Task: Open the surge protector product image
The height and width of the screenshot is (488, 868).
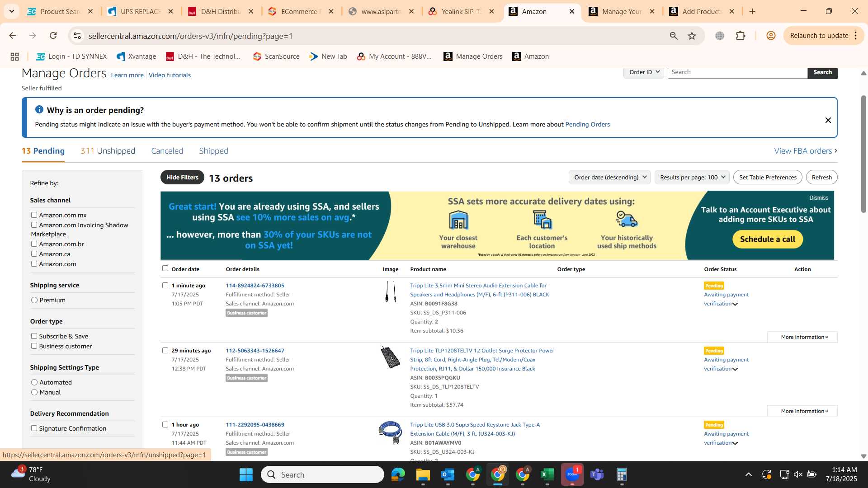Action: (x=391, y=357)
